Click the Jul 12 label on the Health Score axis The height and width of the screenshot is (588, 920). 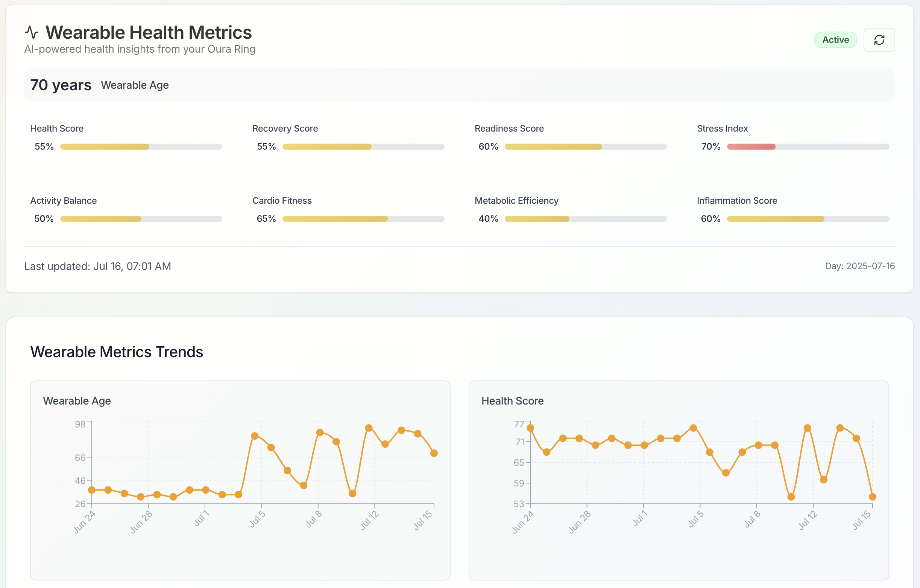pos(808,520)
